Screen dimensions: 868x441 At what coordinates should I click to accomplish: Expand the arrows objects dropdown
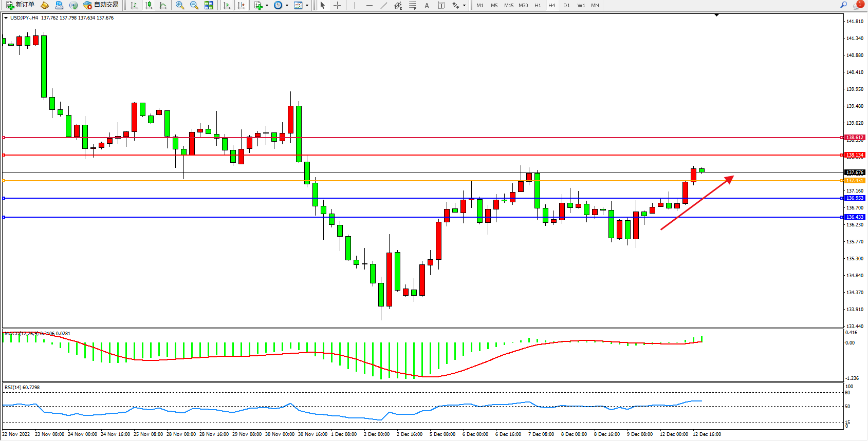tap(464, 5)
